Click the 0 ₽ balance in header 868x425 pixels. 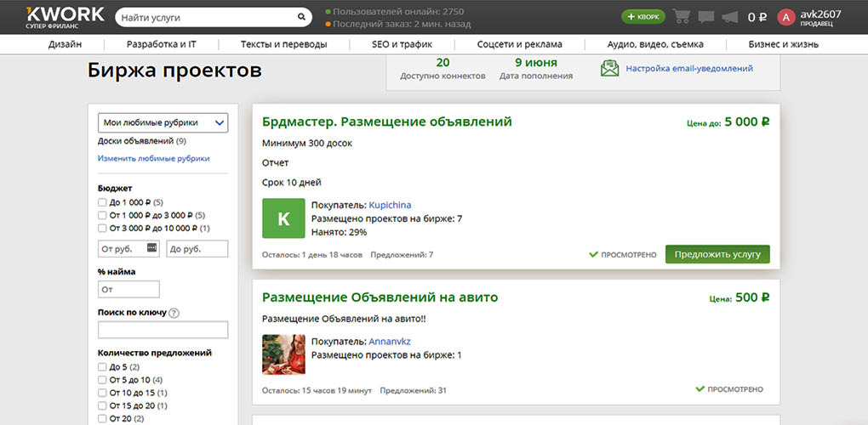click(757, 17)
